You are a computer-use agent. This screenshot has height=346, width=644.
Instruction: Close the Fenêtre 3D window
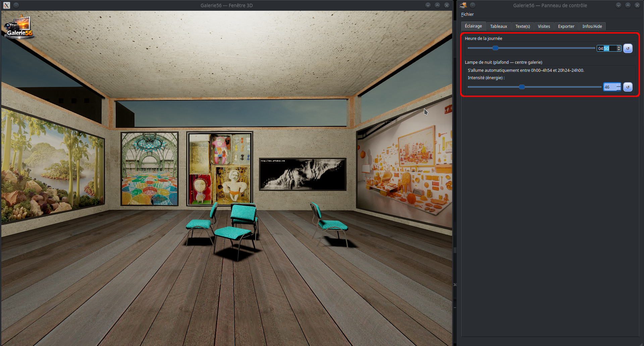[x=447, y=5]
